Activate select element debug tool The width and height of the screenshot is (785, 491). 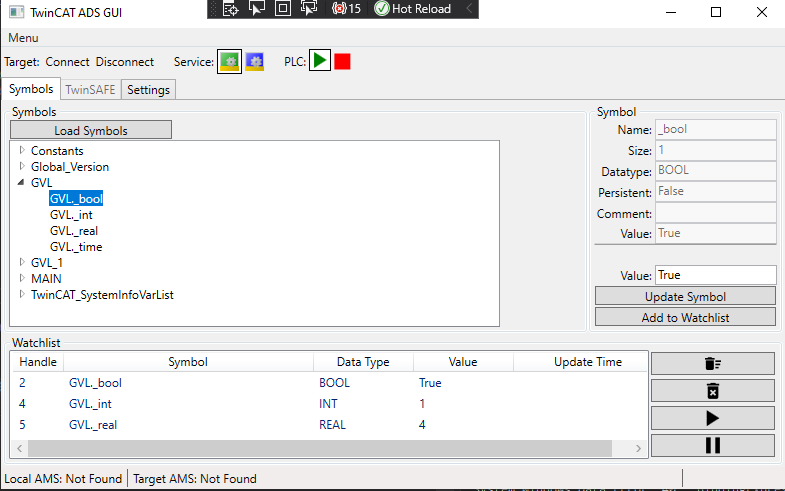257,9
